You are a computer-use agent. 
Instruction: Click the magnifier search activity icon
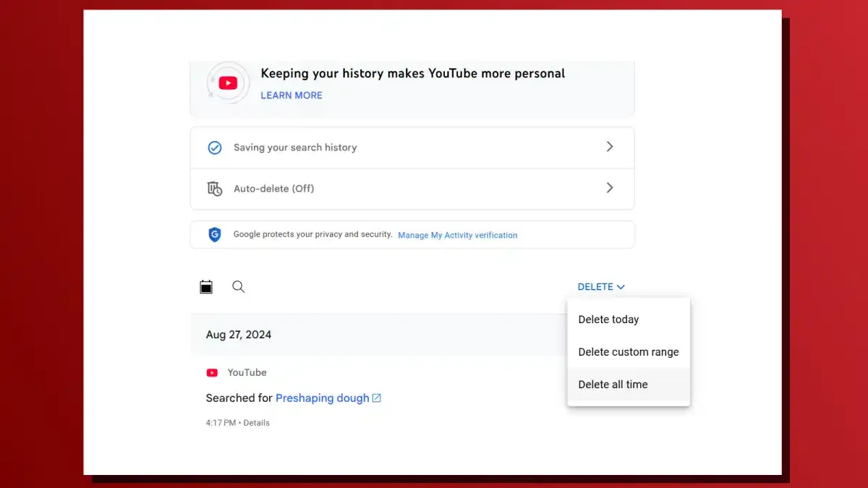(239, 287)
